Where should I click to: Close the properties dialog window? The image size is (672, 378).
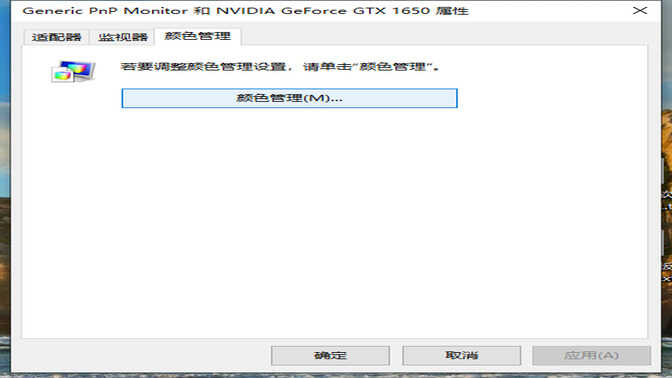(x=639, y=10)
